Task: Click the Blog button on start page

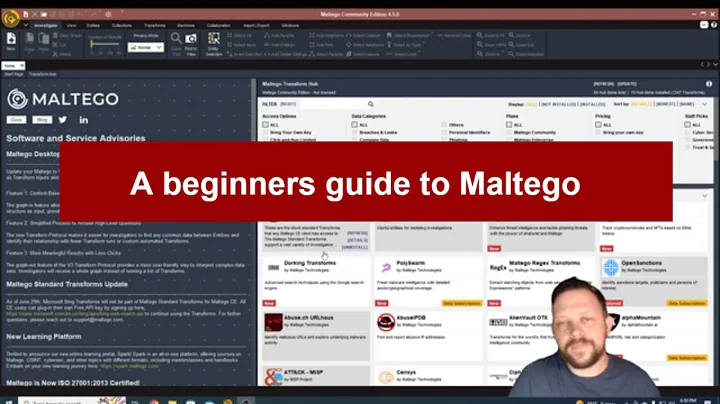Action: 42,120
